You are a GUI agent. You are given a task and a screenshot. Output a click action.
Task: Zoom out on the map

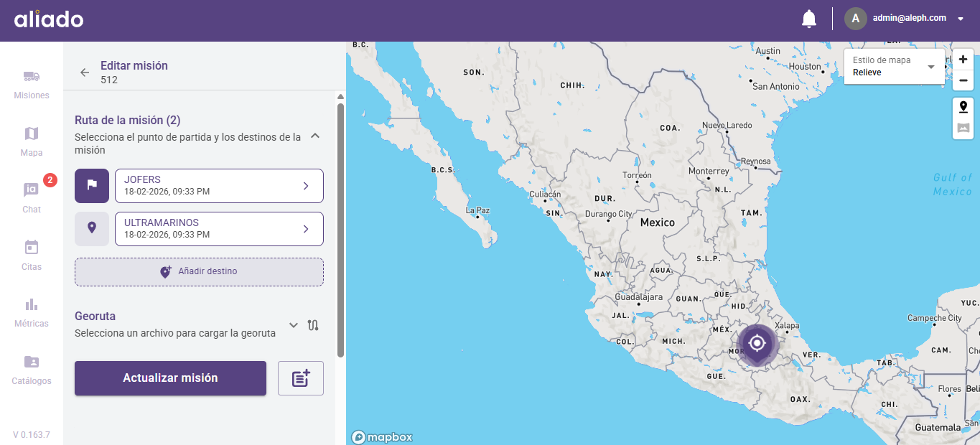click(963, 80)
